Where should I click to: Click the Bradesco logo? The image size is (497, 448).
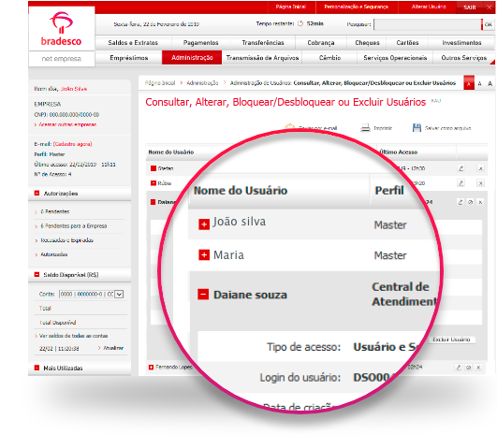(x=61, y=29)
